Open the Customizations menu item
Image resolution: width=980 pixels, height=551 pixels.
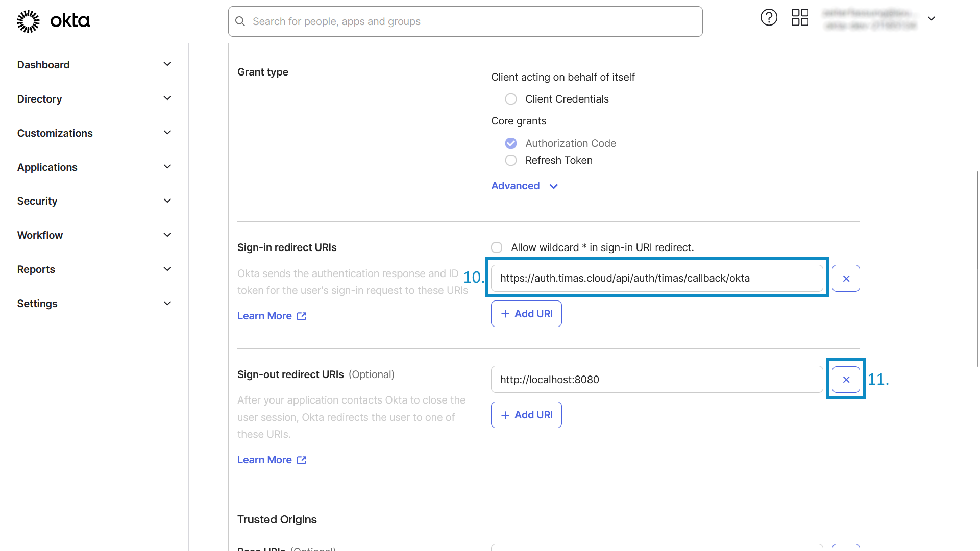(x=55, y=133)
